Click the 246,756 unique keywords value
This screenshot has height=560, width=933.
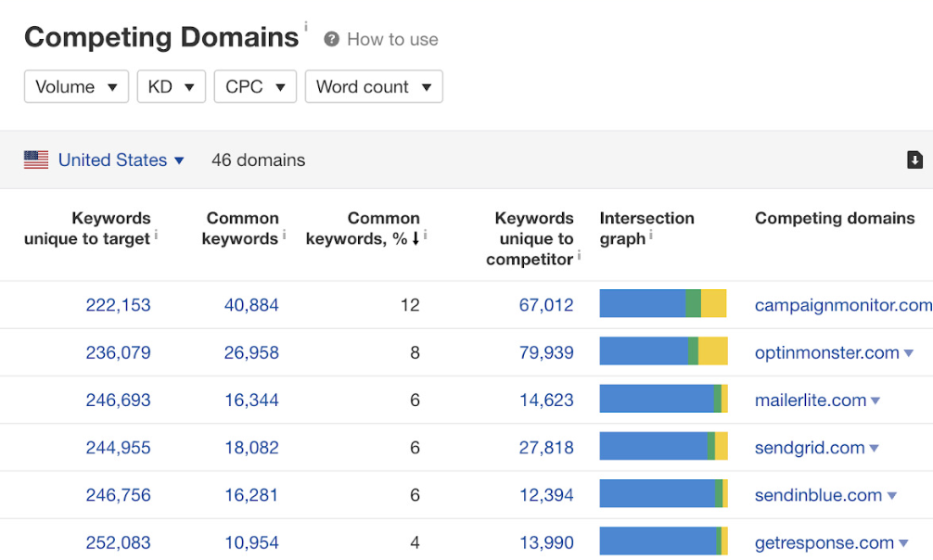(x=119, y=495)
